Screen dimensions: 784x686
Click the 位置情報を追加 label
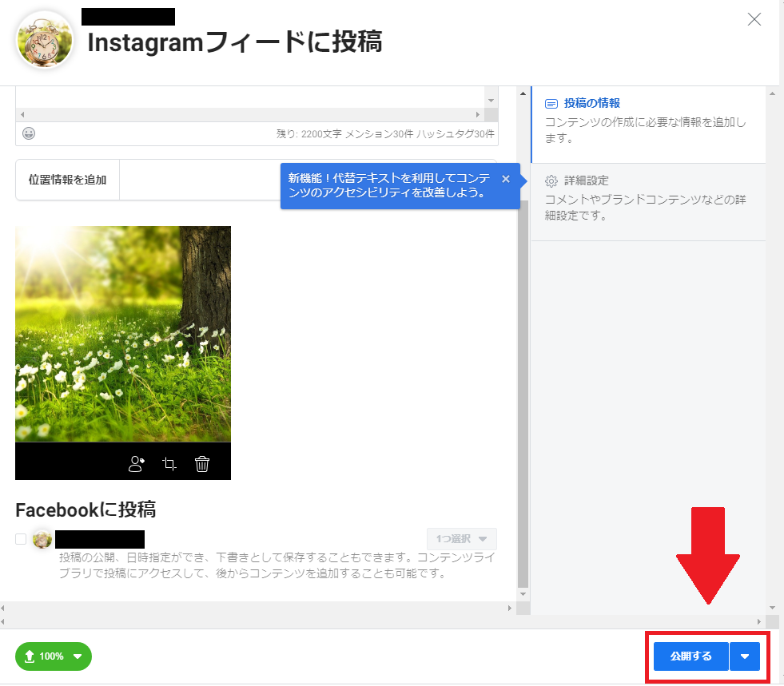click(x=67, y=180)
